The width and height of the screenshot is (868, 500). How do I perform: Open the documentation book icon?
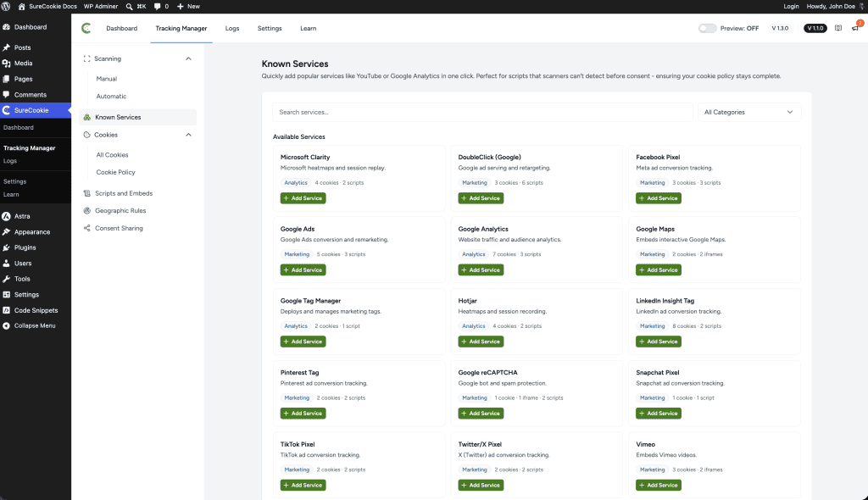click(x=838, y=28)
